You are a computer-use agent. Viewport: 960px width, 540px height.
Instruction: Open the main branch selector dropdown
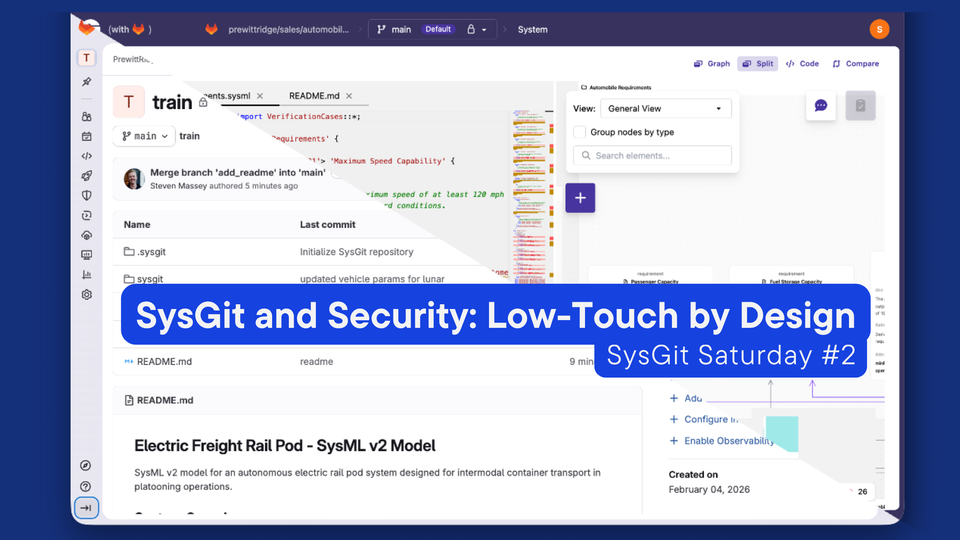pos(144,136)
